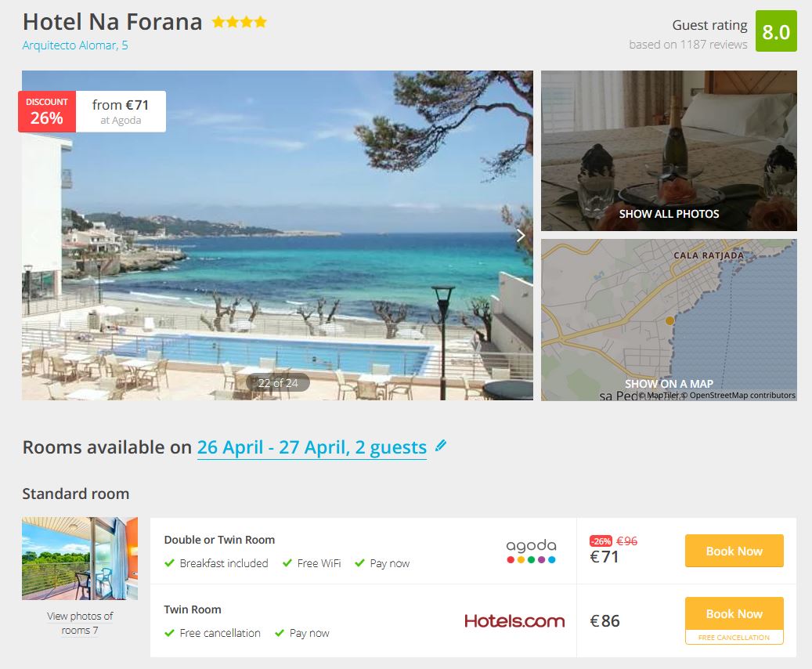Click the Hotels.com logo
812x669 pixels.
coord(514,621)
